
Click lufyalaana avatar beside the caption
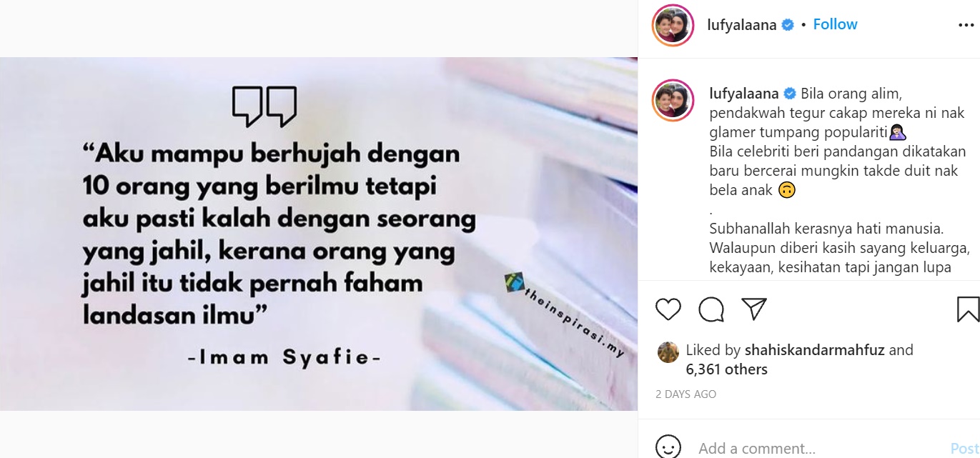tap(673, 100)
